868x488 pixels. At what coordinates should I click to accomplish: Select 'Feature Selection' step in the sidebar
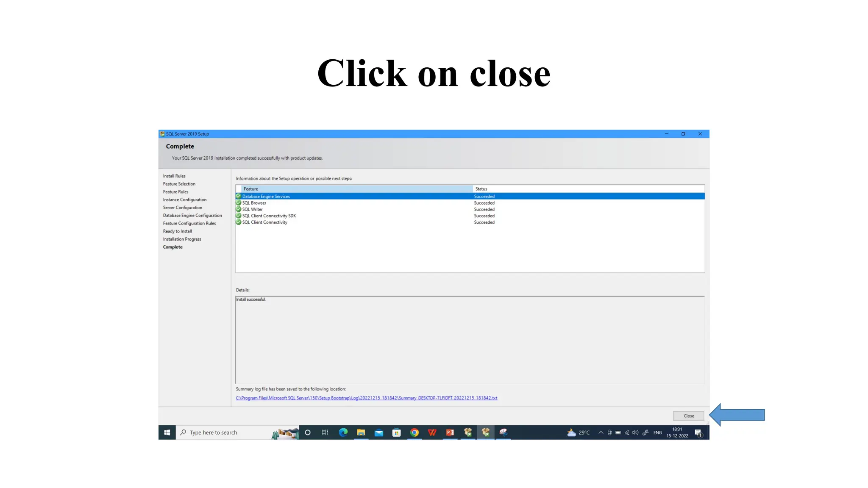[x=179, y=184]
